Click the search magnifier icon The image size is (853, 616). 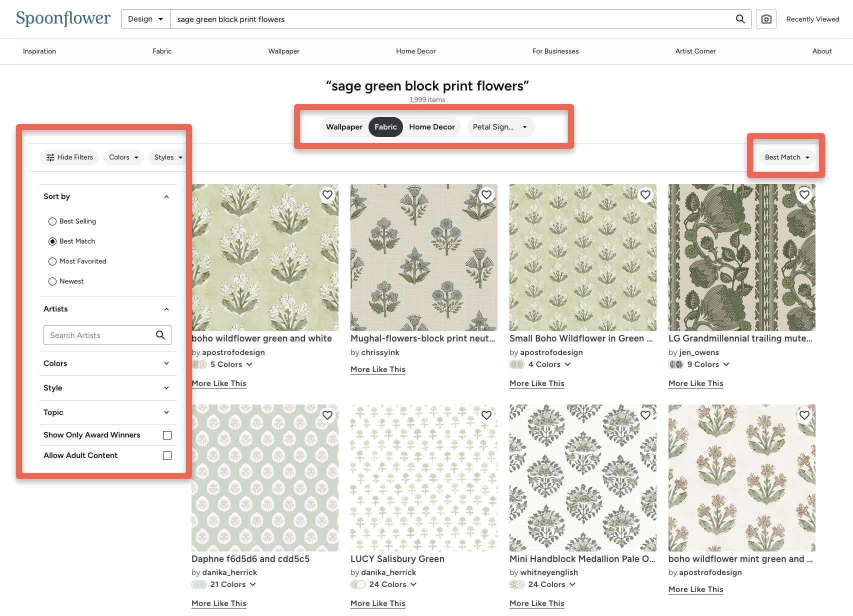pos(740,18)
